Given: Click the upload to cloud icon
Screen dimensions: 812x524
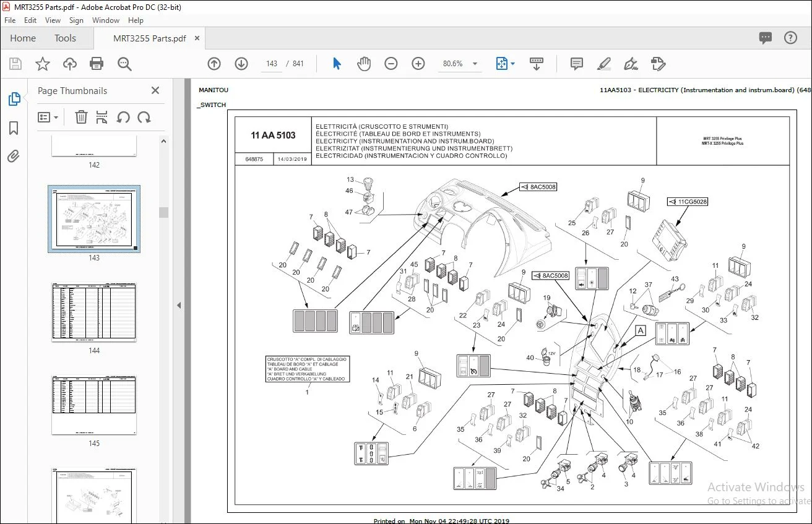Looking at the screenshot, I should [69, 64].
